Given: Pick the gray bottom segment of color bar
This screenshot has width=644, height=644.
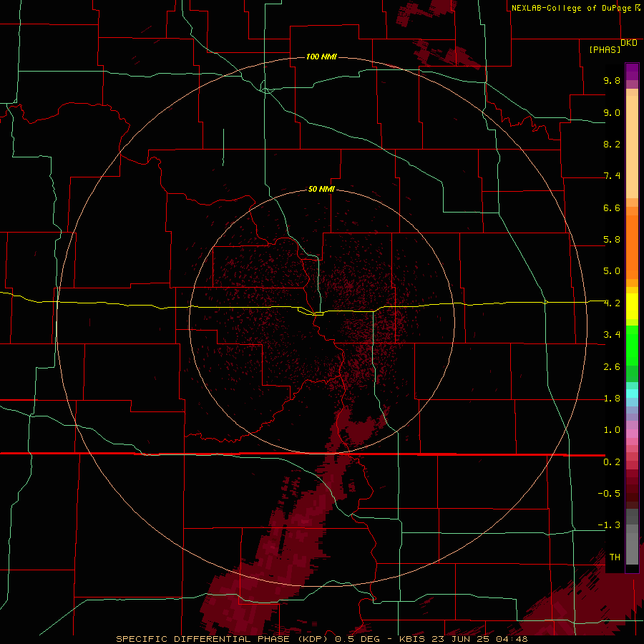Looking at the screenshot, I should tap(632, 545).
